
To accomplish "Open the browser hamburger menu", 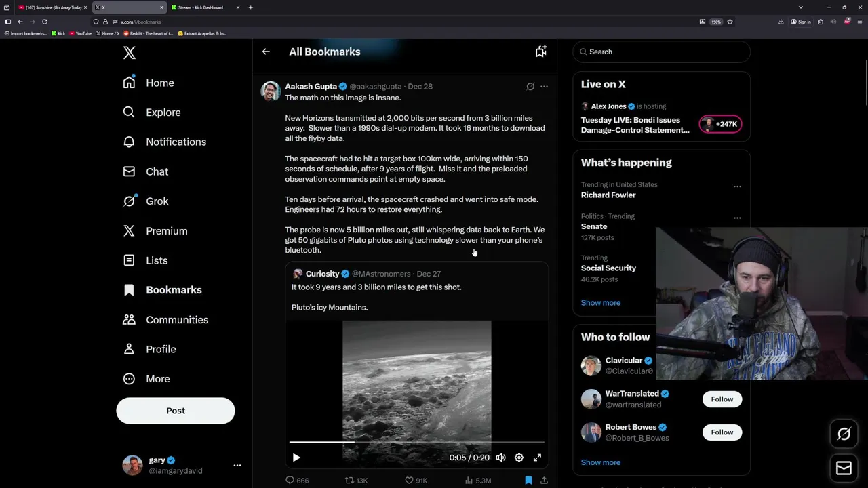I will (x=859, y=22).
